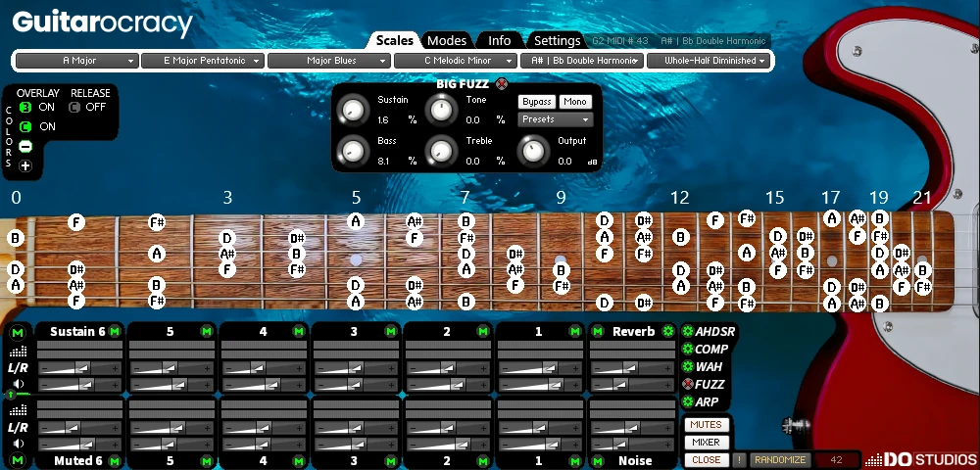Open ARP gear icon
980x470 pixels.
[x=688, y=401]
